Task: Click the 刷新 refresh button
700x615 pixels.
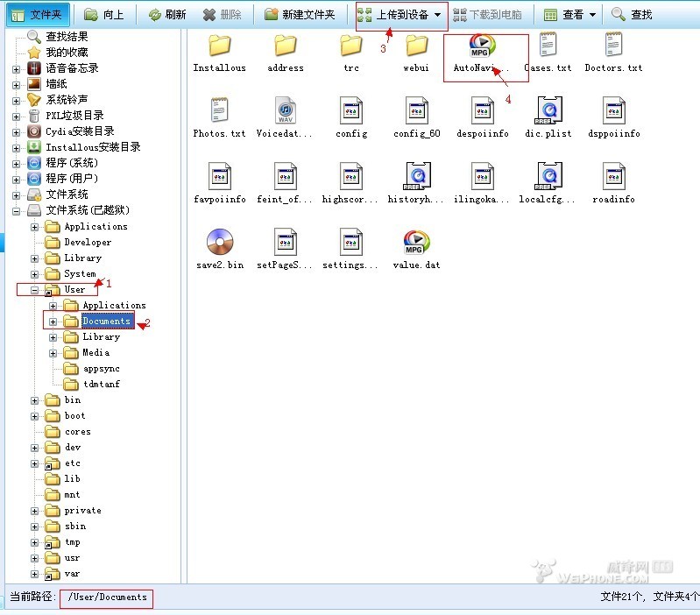Action: (x=166, y=15)
